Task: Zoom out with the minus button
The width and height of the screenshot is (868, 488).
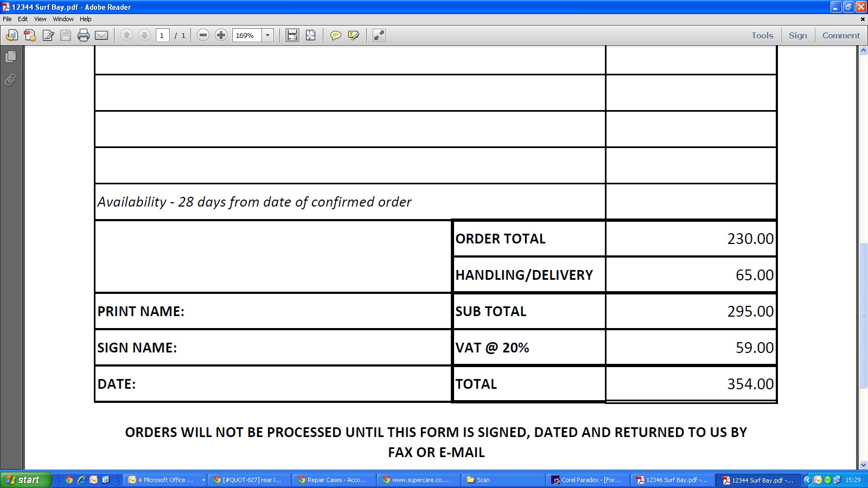Action: tap(203, 35)
